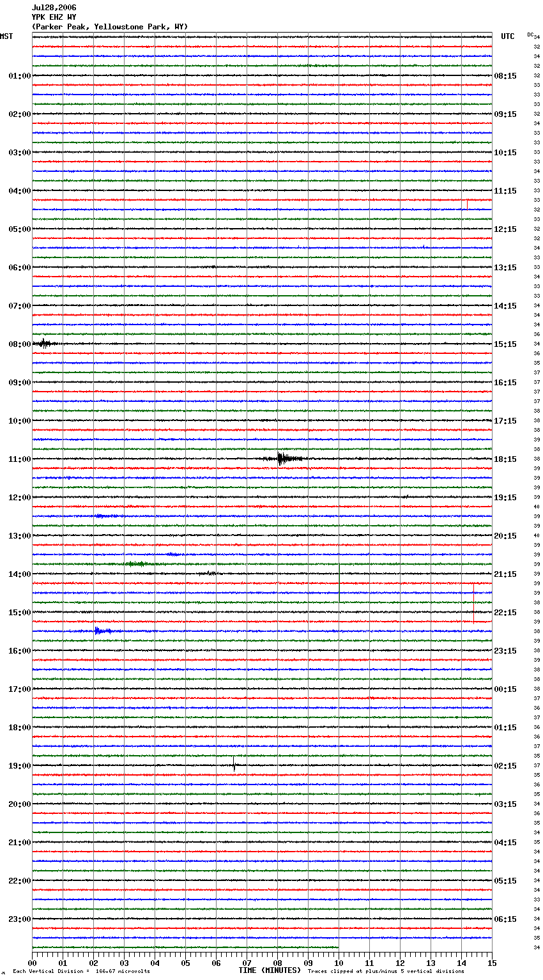The width and height of the screenshot is (543, 980).
Task: Click the date label Jul28,2006
Action: (54, 8)
